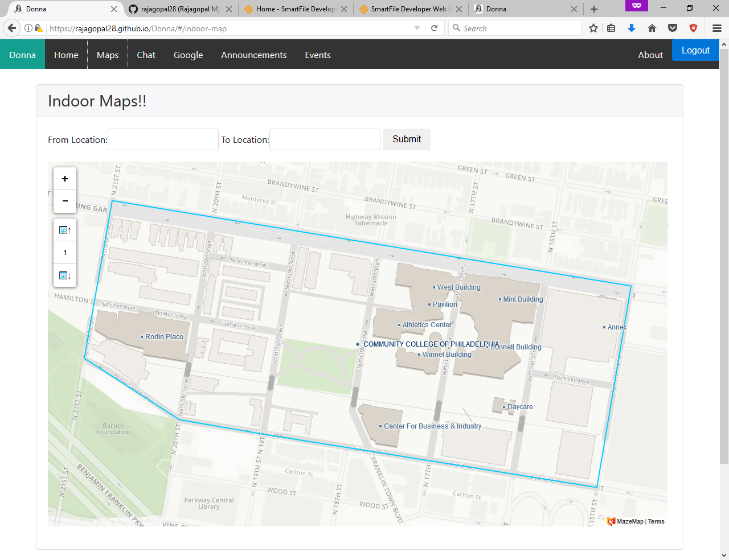Click West Building map label
Viewport: 729px width, 560px height.
(458, 287)
